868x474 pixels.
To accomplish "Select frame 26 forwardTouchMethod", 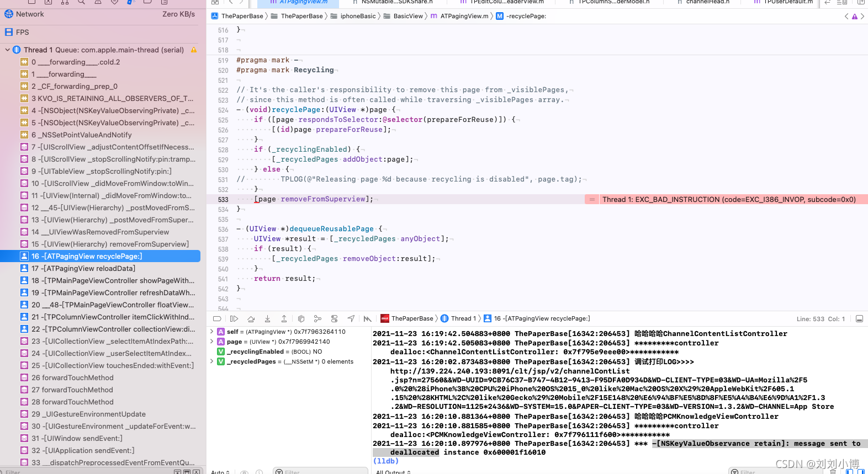I will (x=100, y=377).
